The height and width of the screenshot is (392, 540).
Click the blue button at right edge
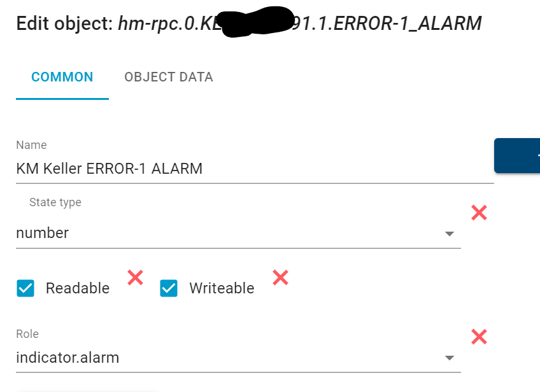tap(517, 156)
